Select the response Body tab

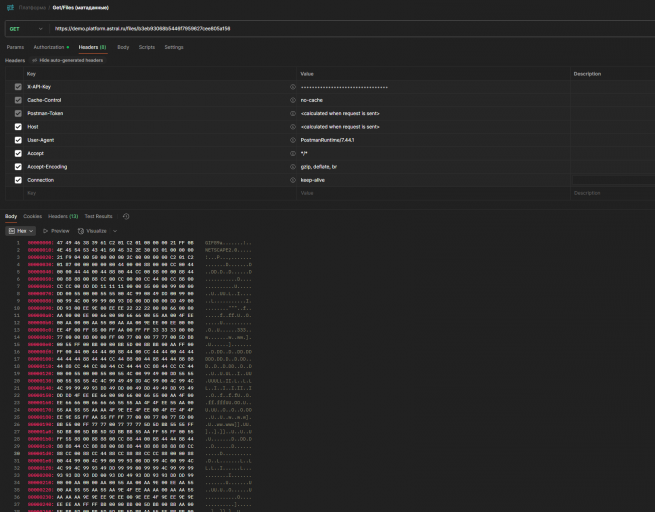pyautogui.click(x=11, y=216)
